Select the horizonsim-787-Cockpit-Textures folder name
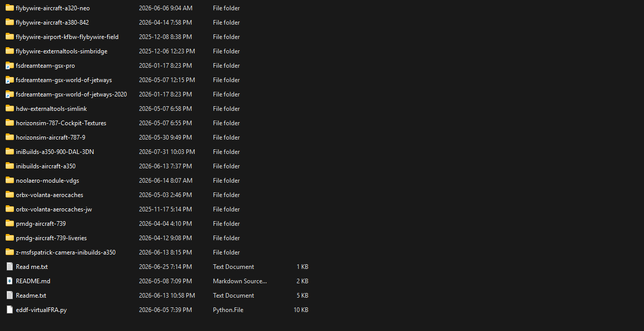 pyautogui.click(x=61, y=123)
